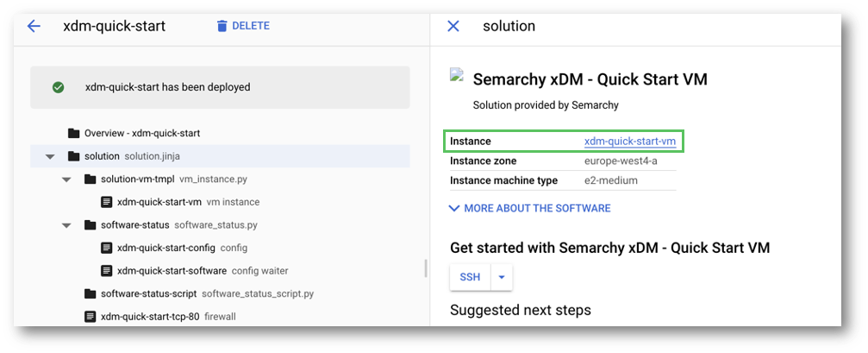Open the SSH dropdown arrow

(x=502, y=277)
